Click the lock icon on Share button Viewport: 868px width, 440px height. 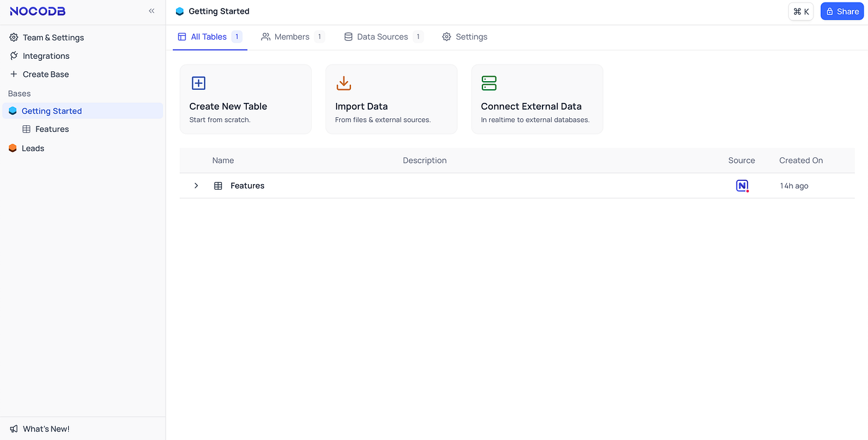click(x=830, y=11)
